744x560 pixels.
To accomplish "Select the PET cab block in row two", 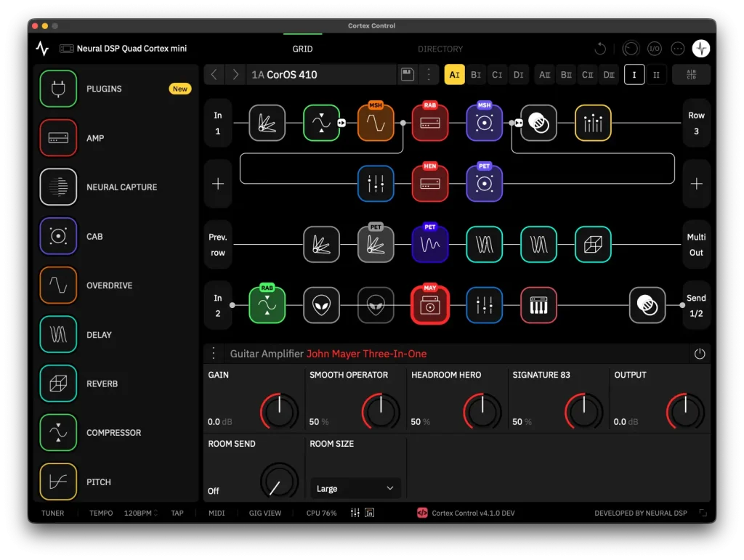I will (484, 184).
